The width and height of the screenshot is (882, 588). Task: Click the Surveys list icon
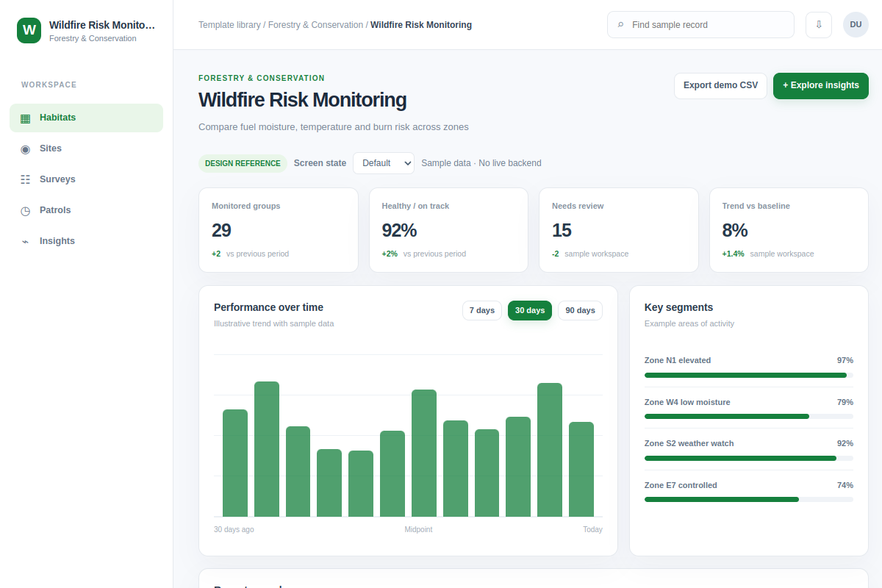[x=26, y=179]
